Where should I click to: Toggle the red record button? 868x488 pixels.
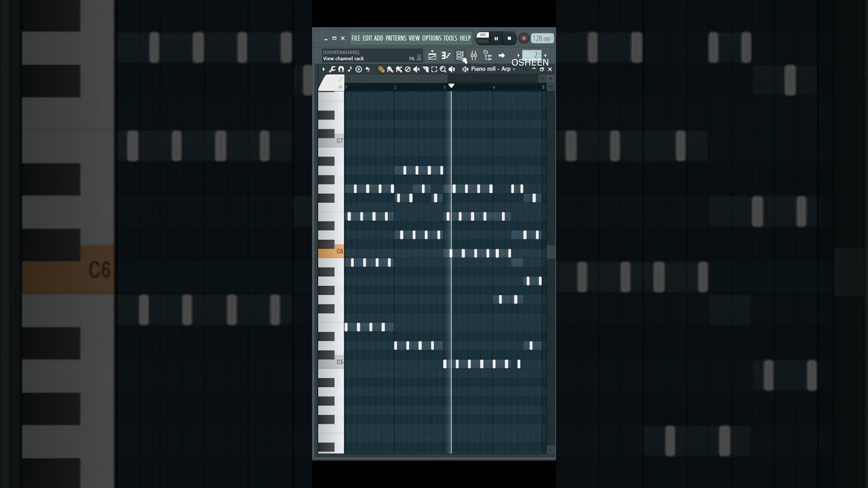click(524, 39)
